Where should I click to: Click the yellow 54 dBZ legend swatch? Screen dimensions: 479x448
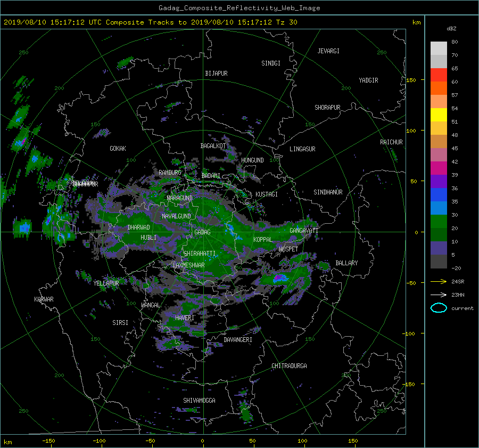439,115
